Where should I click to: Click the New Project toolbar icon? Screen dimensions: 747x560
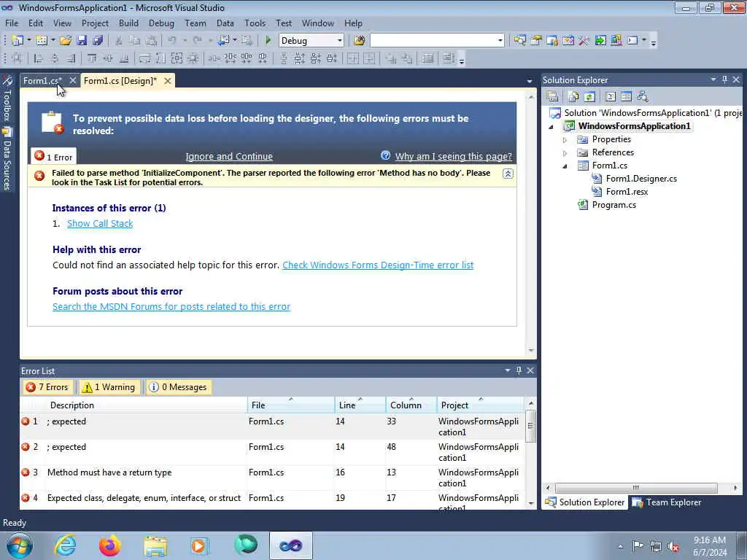tap(18, 41)
